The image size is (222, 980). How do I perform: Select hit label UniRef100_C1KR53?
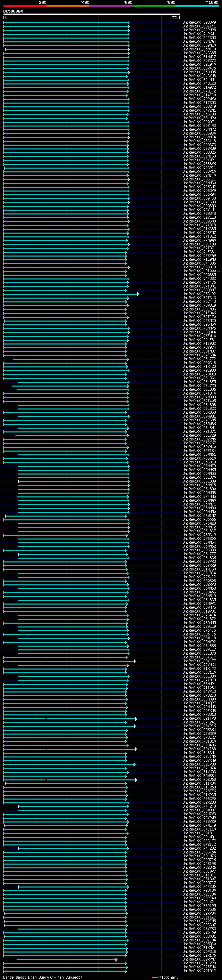(x=199, y=787)
